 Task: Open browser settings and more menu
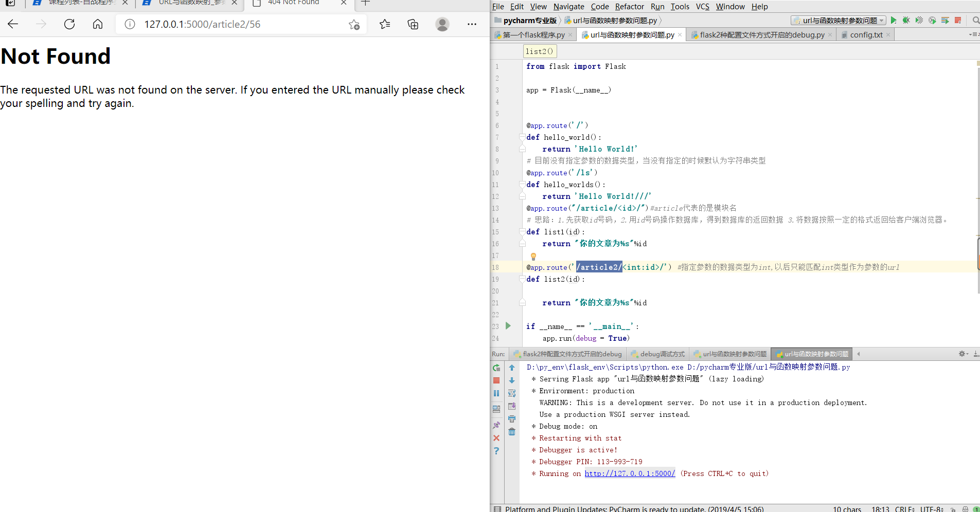(472, 24)
